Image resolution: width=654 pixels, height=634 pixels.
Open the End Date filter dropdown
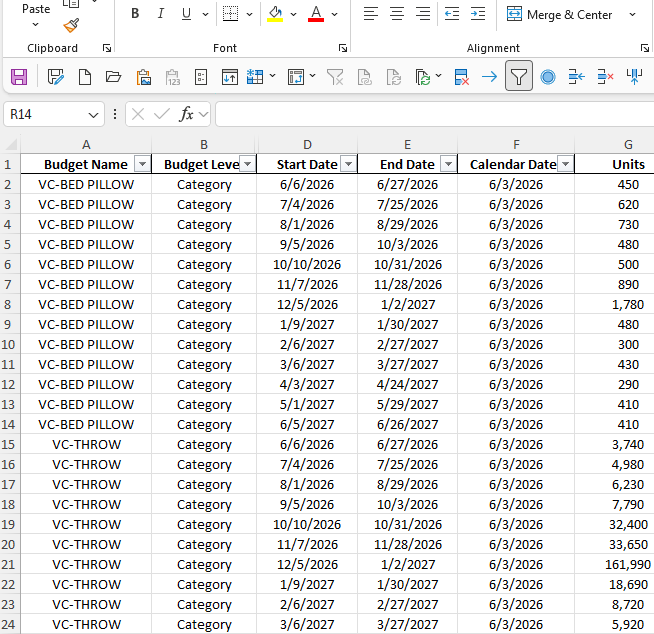point(448,164)
